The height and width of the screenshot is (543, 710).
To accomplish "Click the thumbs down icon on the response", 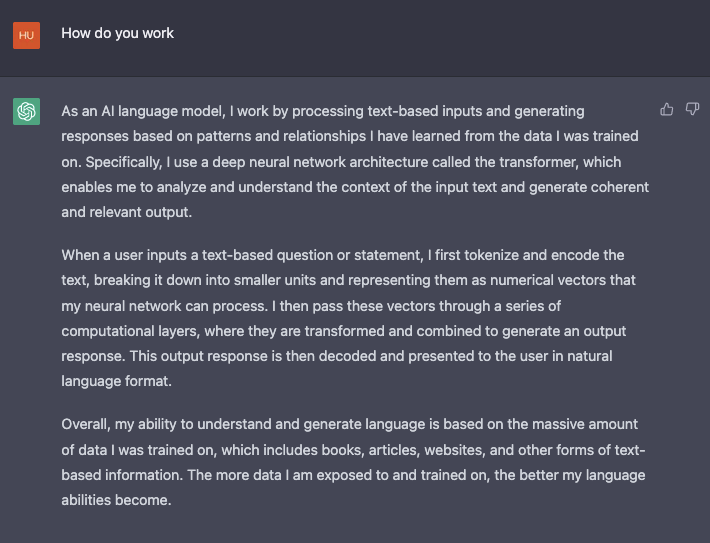I will (692, 109).
